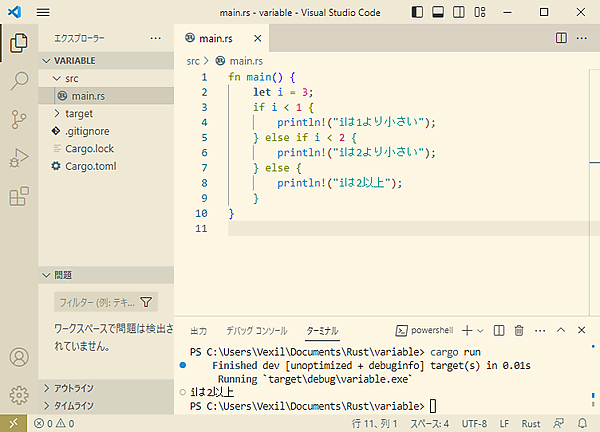The height and width of the screenshot is (432, 600).
Task: Switch to the デバッグ コンソール tab
Action: click(x=256, y=330)
